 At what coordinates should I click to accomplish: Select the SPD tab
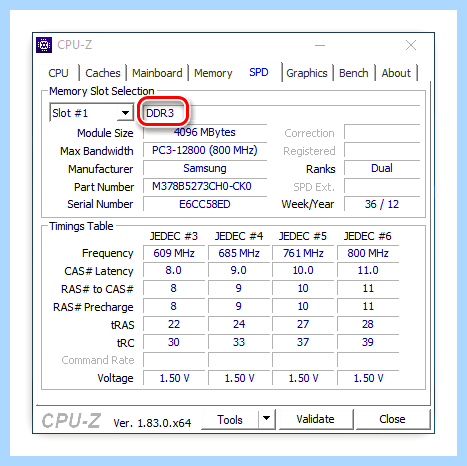[x=259, y=72]
